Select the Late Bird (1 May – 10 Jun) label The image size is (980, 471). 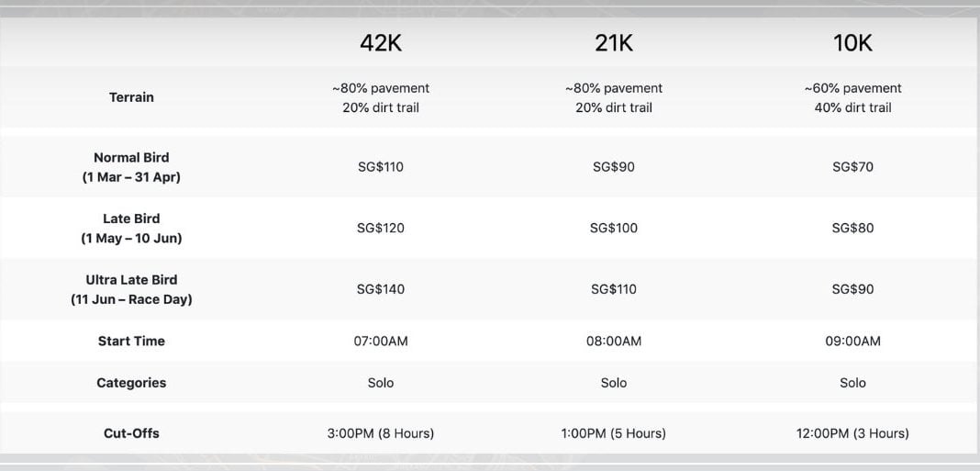(x=131, y=229)
